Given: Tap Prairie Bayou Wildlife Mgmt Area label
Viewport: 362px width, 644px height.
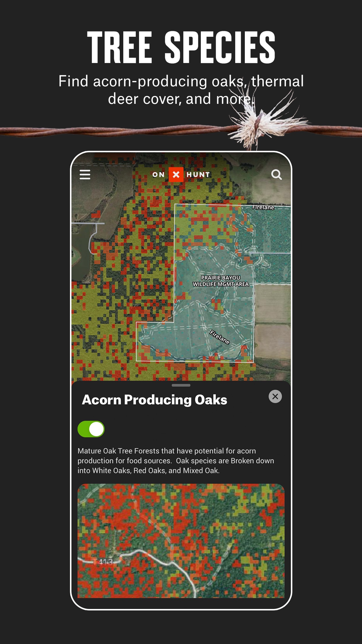Looking at the screenshot, I should coord(221,281).
